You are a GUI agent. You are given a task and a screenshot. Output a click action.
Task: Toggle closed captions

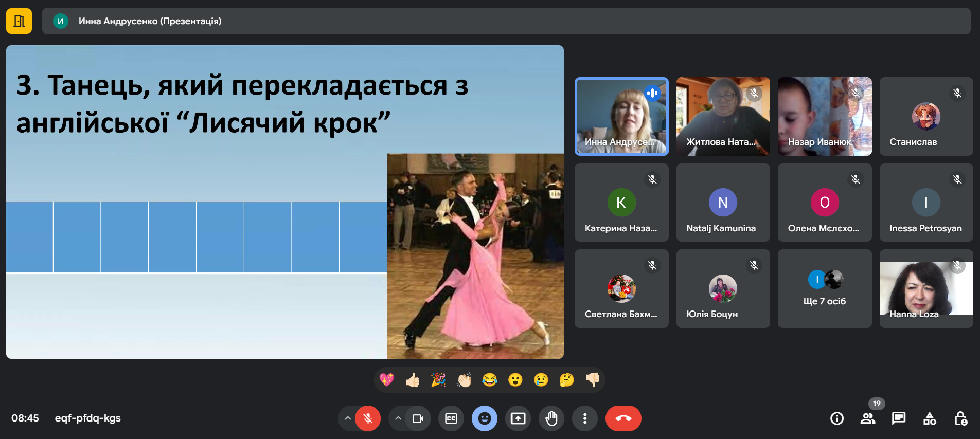pos(451,418)
